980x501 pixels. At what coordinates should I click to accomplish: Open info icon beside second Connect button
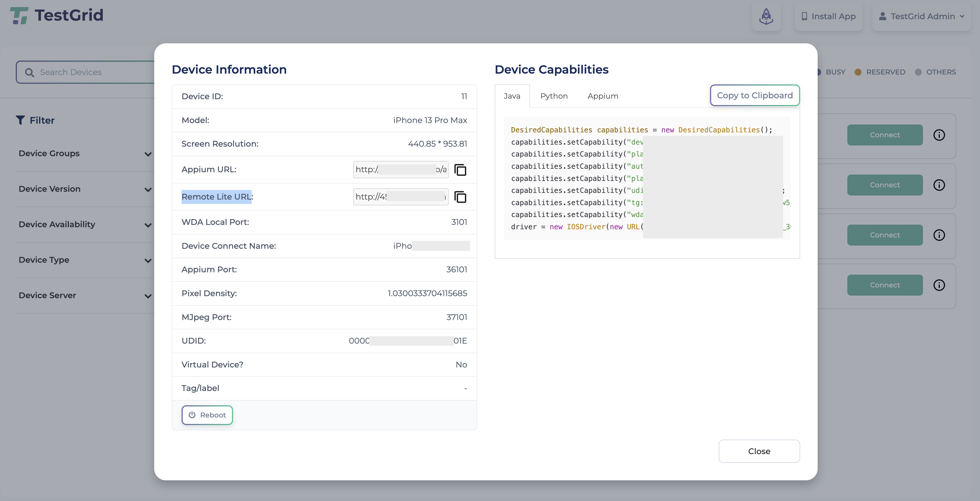939,185
